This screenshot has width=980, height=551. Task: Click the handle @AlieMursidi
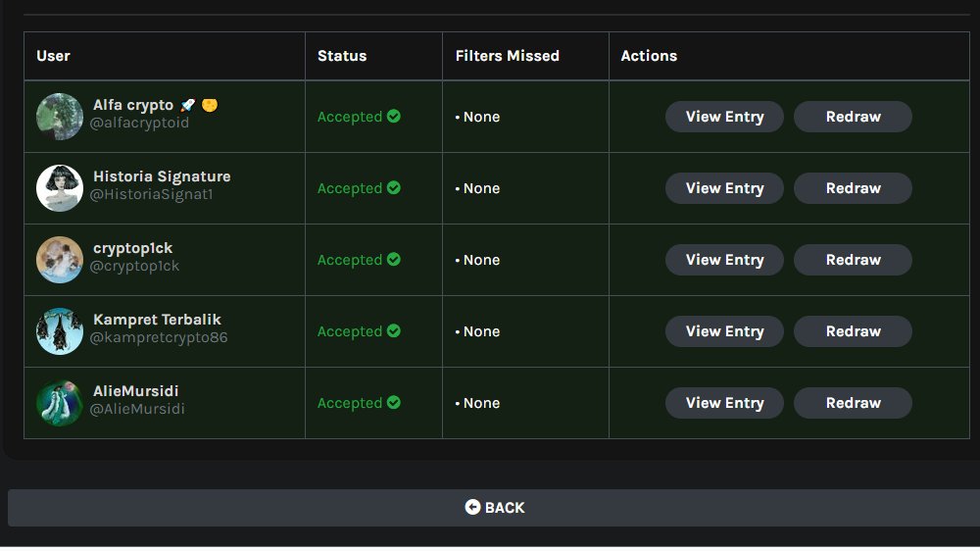tap(137, 409)
